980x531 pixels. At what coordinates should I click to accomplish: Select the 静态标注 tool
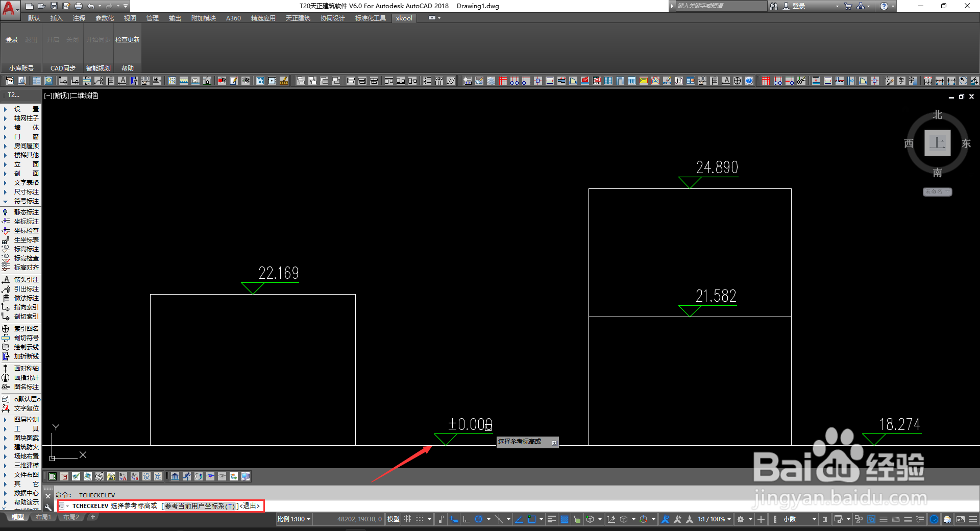20,212
